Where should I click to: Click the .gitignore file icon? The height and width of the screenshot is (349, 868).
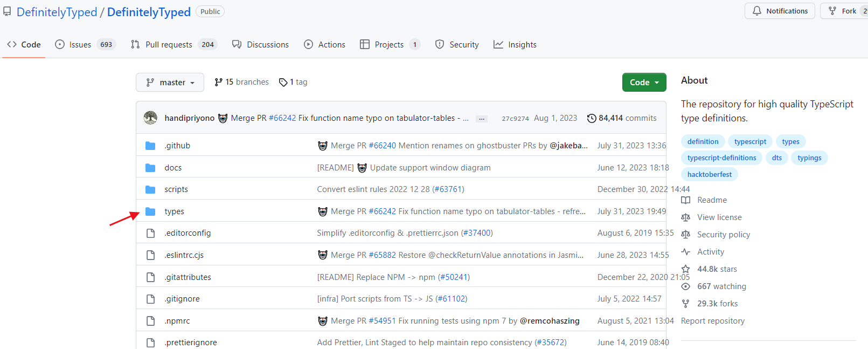tap(151, 299)
